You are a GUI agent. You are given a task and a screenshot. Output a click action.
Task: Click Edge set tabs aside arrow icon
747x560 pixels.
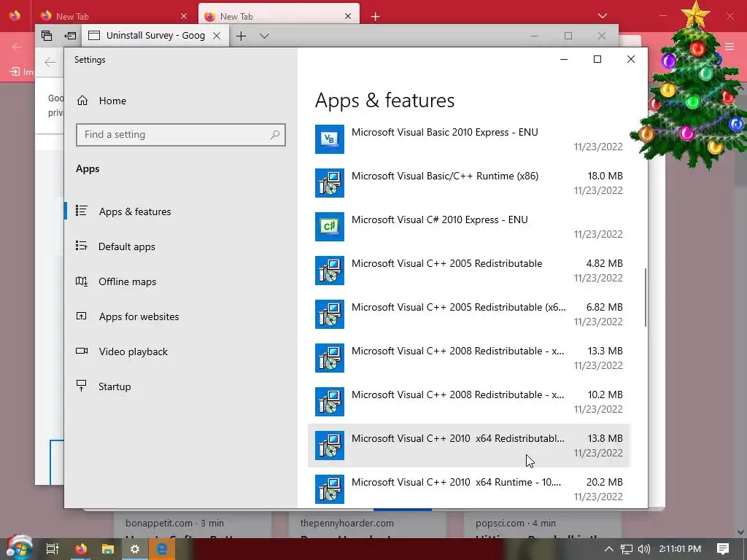pos(70,36)
